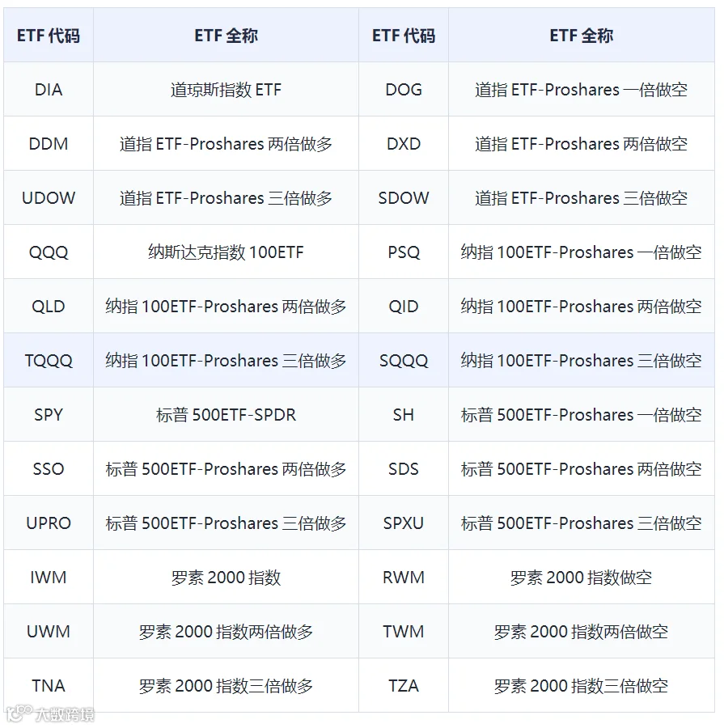Click the TZA code cell
The height and width of the screenshot is (728, 724).
(x=404, y=685)
